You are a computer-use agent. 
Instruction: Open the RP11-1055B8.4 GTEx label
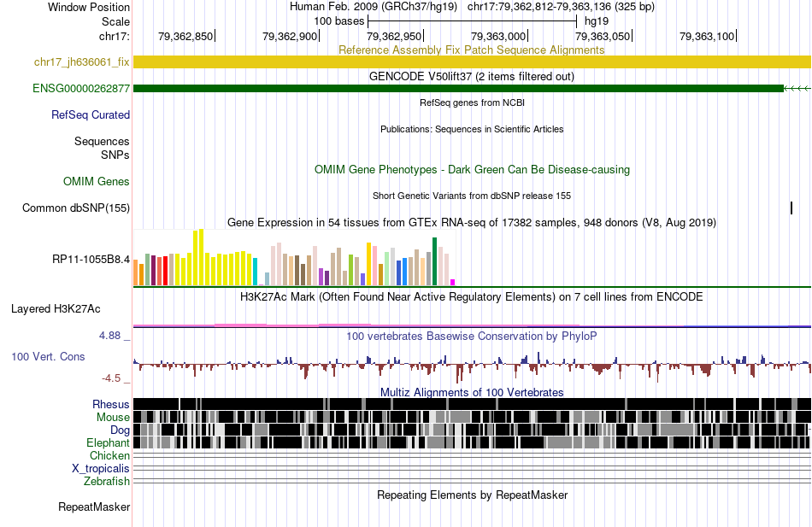pyautogui.click(x=91, y=260)
